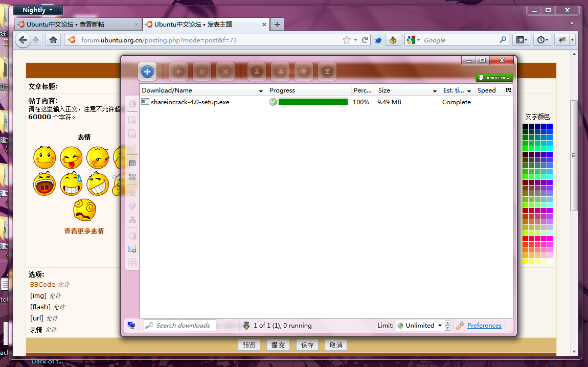
Task: Open the Preferences link
Action: [484, 326]
